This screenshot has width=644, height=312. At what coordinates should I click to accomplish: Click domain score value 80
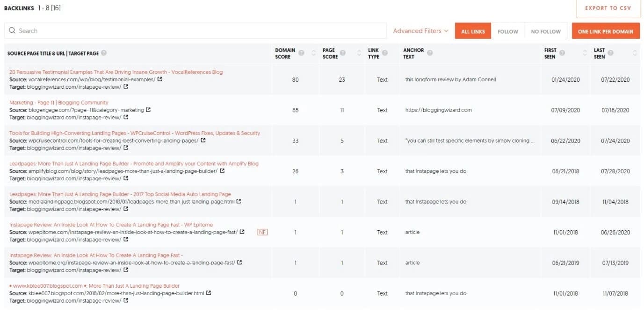tap(295, 80)
